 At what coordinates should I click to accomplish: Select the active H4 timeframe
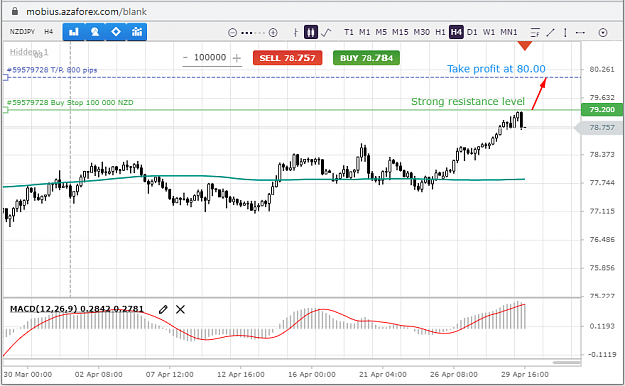tap(456, 32)
